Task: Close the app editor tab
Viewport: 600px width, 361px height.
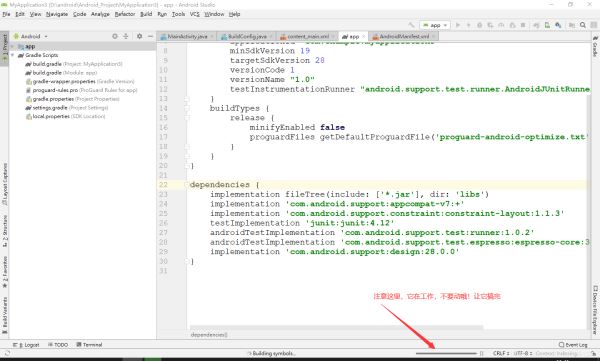Action: click(363, 36)
